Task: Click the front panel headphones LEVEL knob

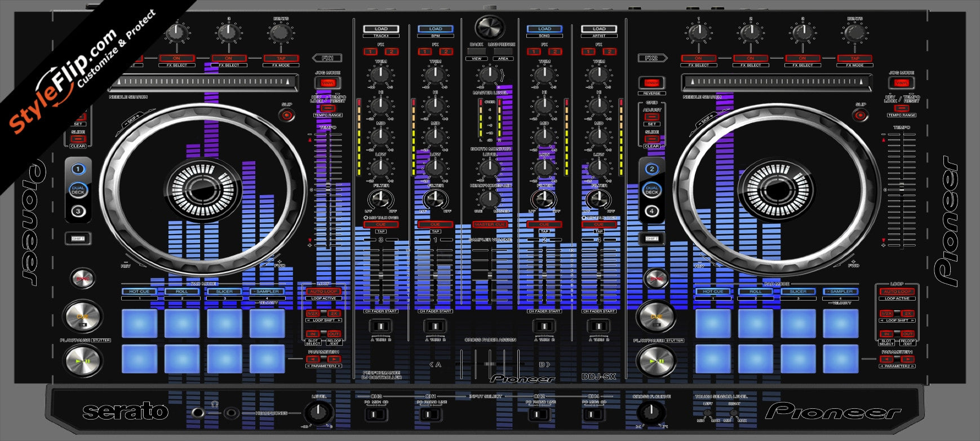Action: point(318,413)
